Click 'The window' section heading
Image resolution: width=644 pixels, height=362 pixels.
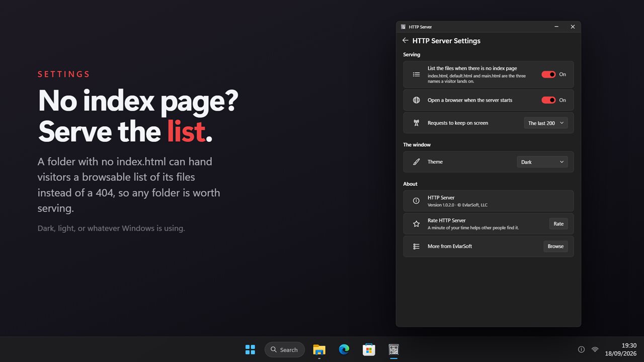(417, 145)
